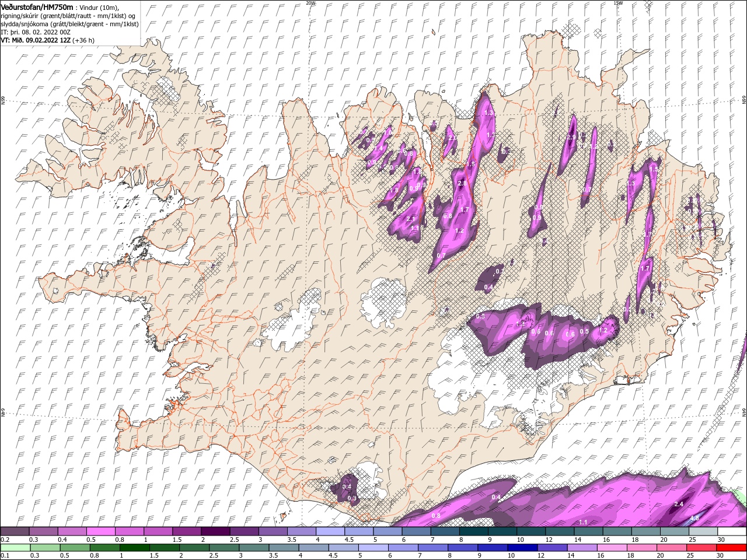
Task: Click the 2.8 precipitation value on the map
Action: pyautogui.click(x=462, y=184)
